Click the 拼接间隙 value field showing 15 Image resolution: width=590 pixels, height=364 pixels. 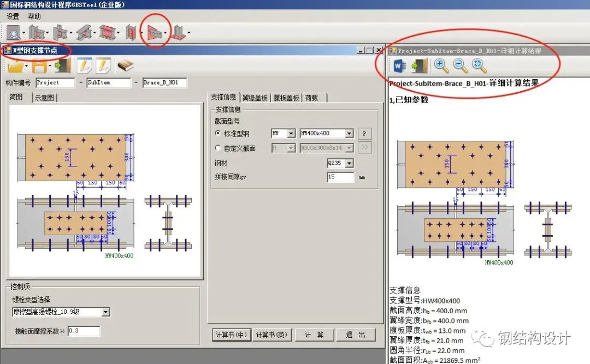(340, 177)
